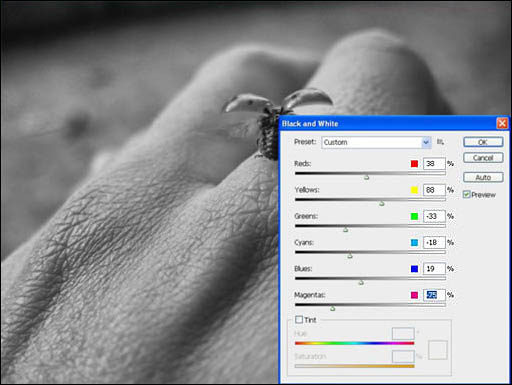Viewport: 512px width, 385px height.
Task: Click the cyan swatch beside Cyans
Action: pos(414,243)
